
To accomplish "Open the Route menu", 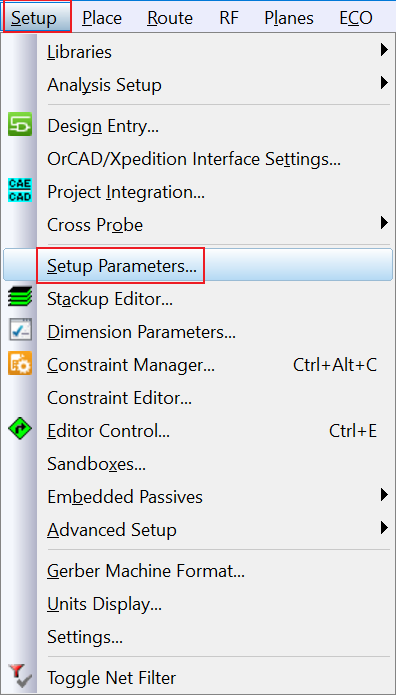I will click(x=170, y=18).
